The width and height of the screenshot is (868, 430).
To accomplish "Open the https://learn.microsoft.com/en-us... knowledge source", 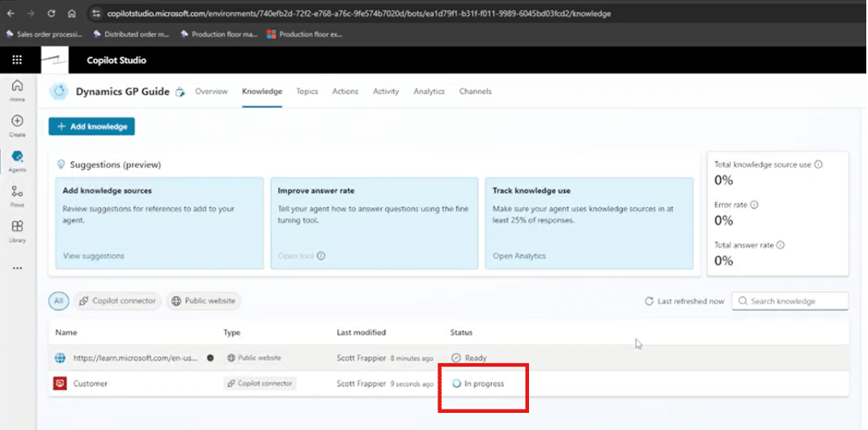I will tap(135, 358).
